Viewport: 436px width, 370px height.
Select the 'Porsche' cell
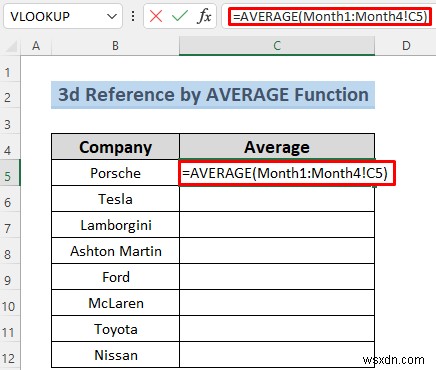[x=115, y=173]
